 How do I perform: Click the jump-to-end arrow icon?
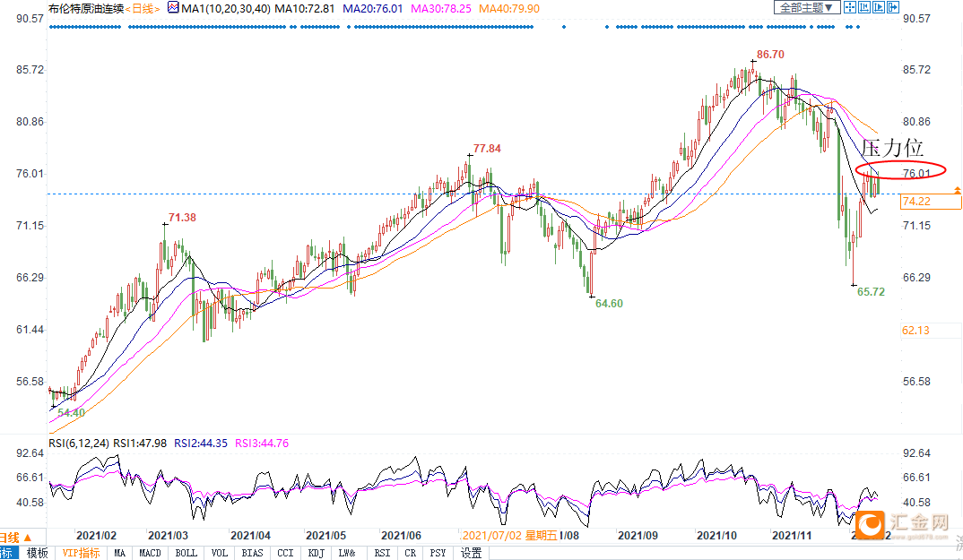click(x=893, y=7)
